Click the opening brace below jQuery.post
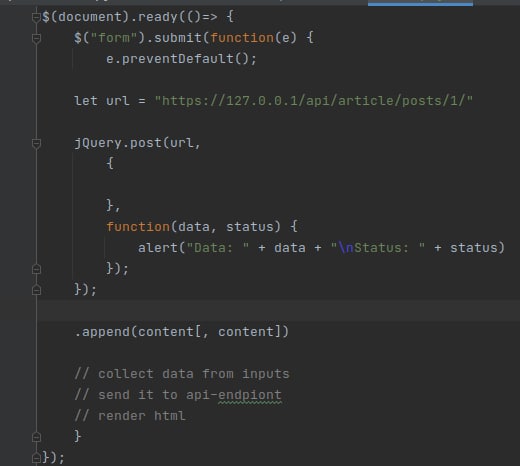 click(x=110, y=164)
